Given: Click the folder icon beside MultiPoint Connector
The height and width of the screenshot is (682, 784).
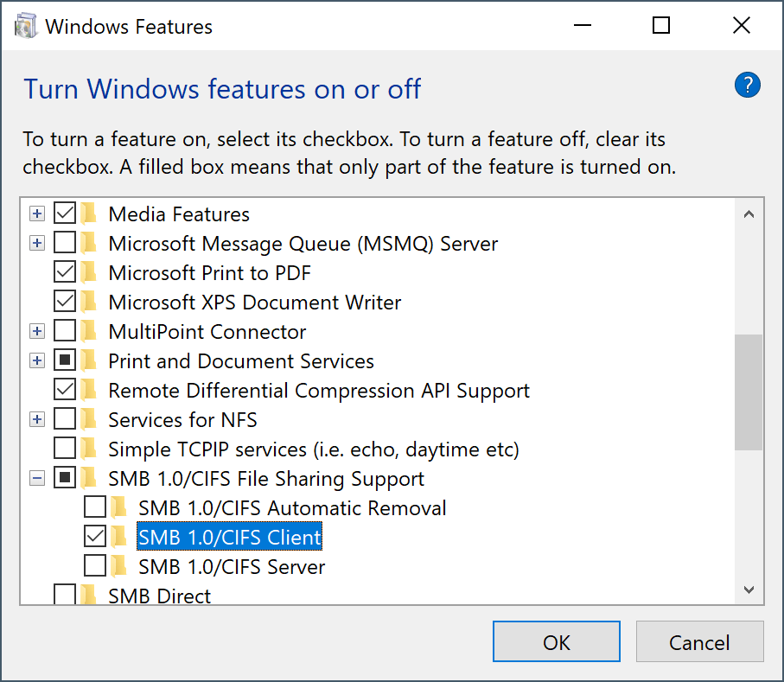Looking at the screenshot, I should (89, 332).
